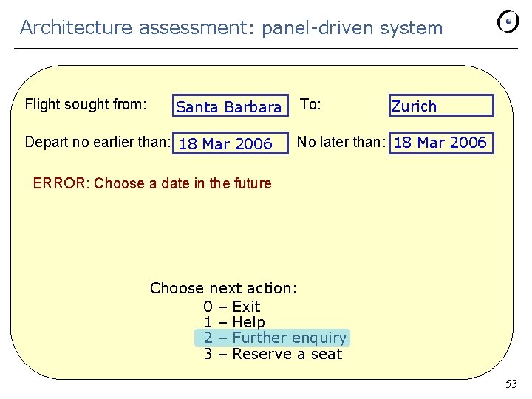Click the red ERROR date message
Viewport: 532px width, 399px height.
point(152,183)
